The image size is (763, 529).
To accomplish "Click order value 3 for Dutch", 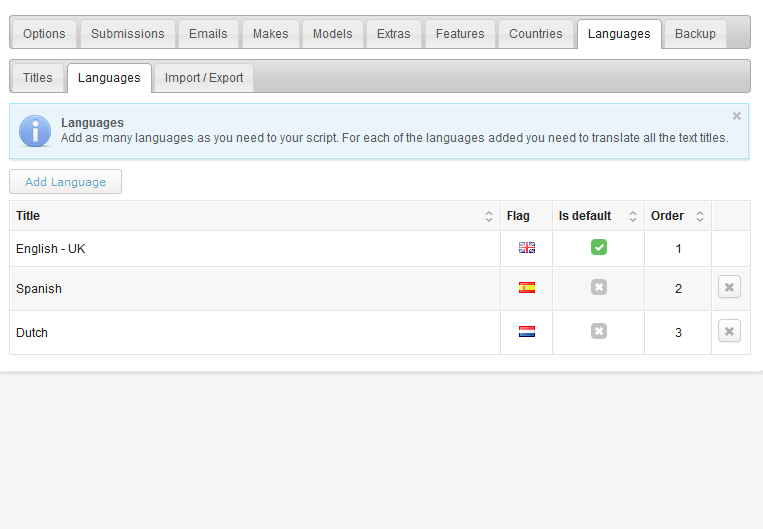I will point(678,332).
